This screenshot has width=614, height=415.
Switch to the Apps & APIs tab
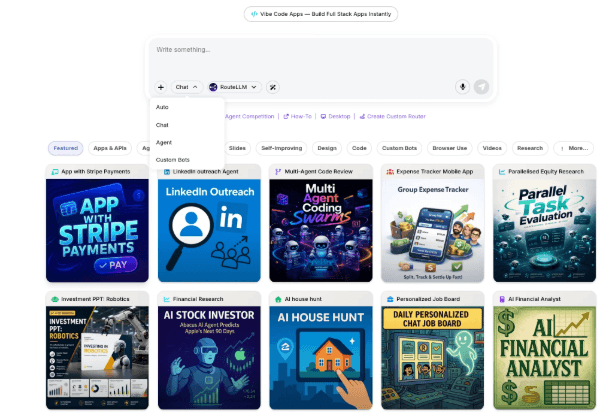(x=110, y=148)
